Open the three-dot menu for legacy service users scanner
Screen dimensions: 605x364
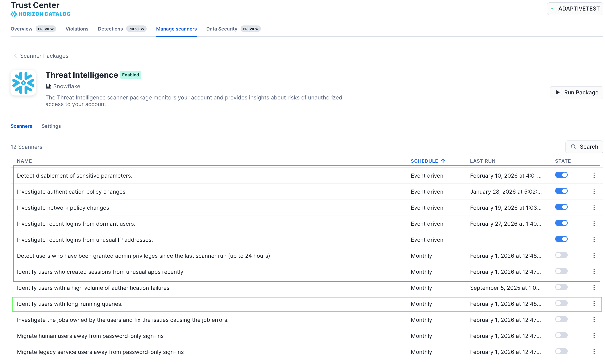pyautogui.click(x=594, y=352)
